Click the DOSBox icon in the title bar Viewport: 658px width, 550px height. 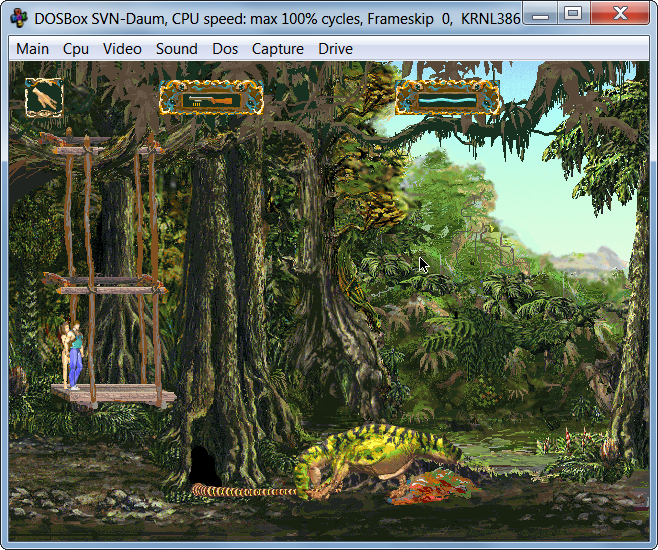tap(18, 15)
